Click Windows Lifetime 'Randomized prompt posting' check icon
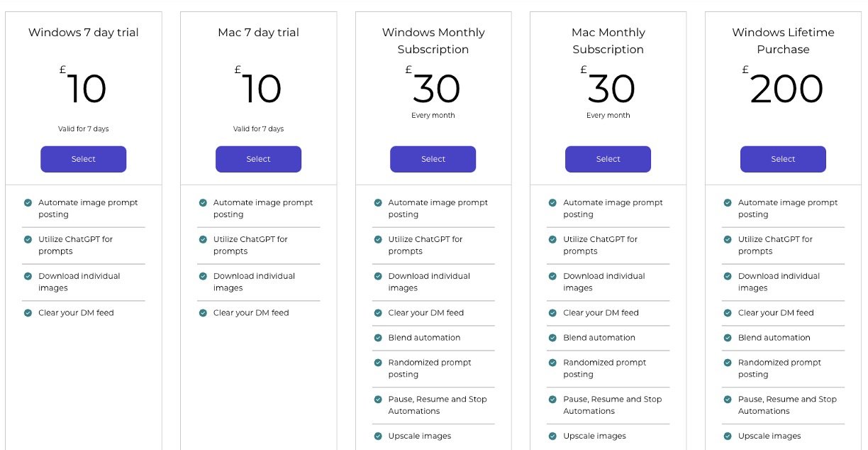Screen dimensions: 868x450 (728, 363)
